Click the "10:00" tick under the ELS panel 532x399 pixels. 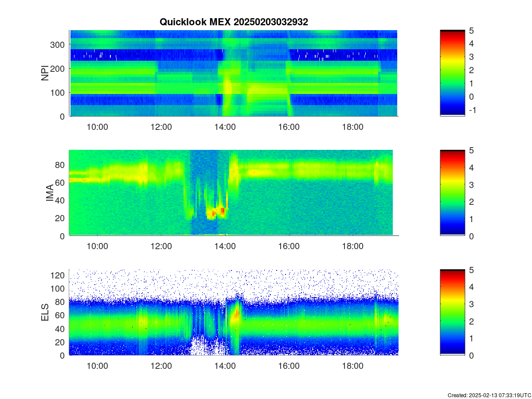[x=98, y=366]
